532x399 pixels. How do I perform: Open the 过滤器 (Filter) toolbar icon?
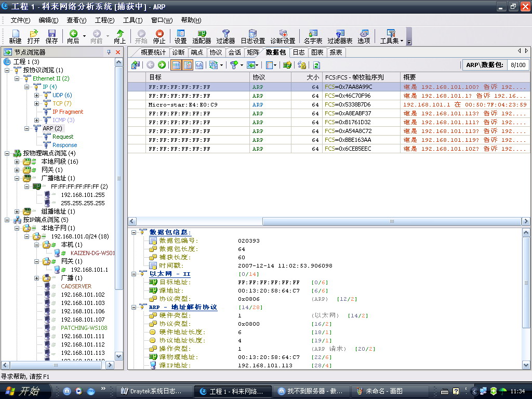(x=225, y=36)
